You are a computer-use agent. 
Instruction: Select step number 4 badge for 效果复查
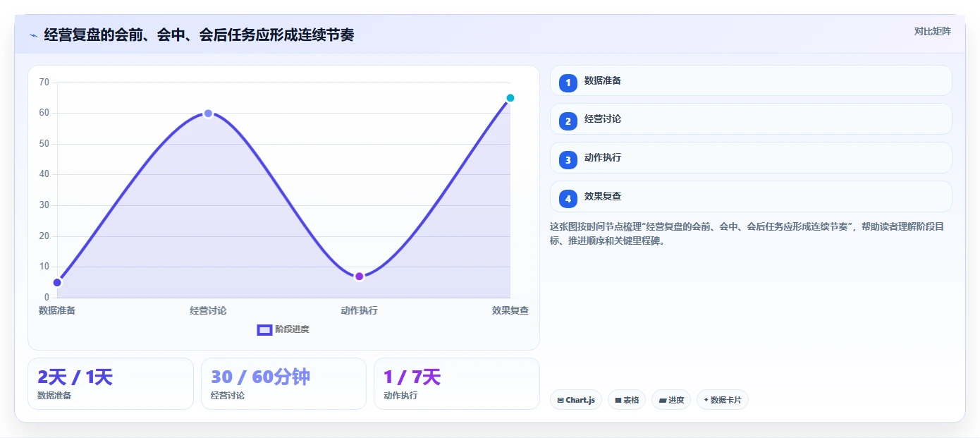[568, 199]
